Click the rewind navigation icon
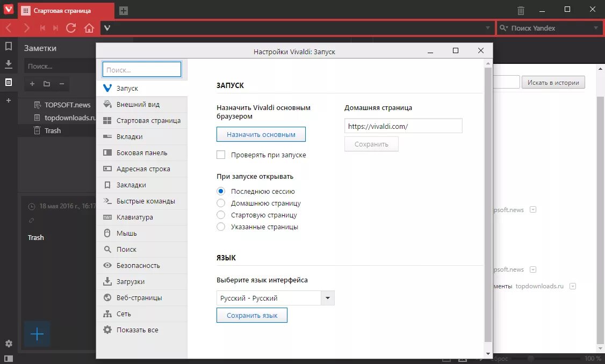Viewport: 605px width, 364px height. [x=42, y=28]
